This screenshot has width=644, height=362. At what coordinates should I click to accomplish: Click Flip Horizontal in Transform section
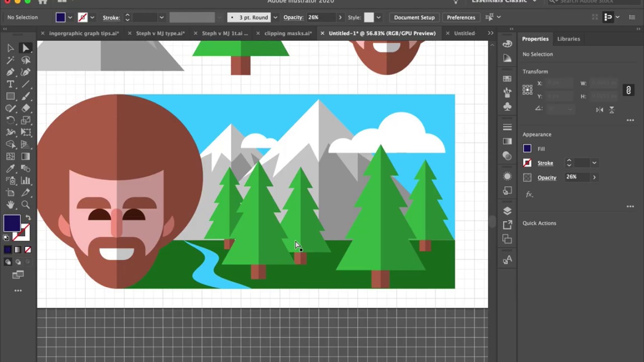(x=600, y=110)
